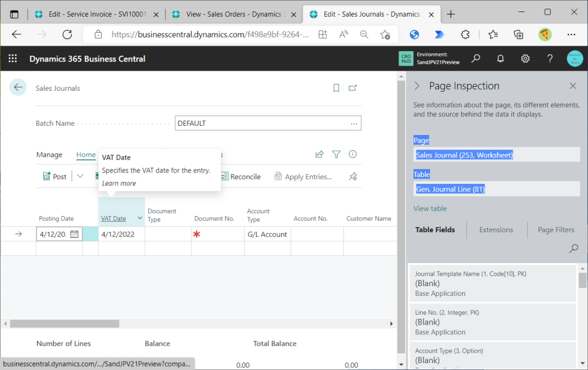Open the notifications bell
Image resolution: width=588 pixels, height=370 pixels.
pyautogui.click(x=501, y=59)
